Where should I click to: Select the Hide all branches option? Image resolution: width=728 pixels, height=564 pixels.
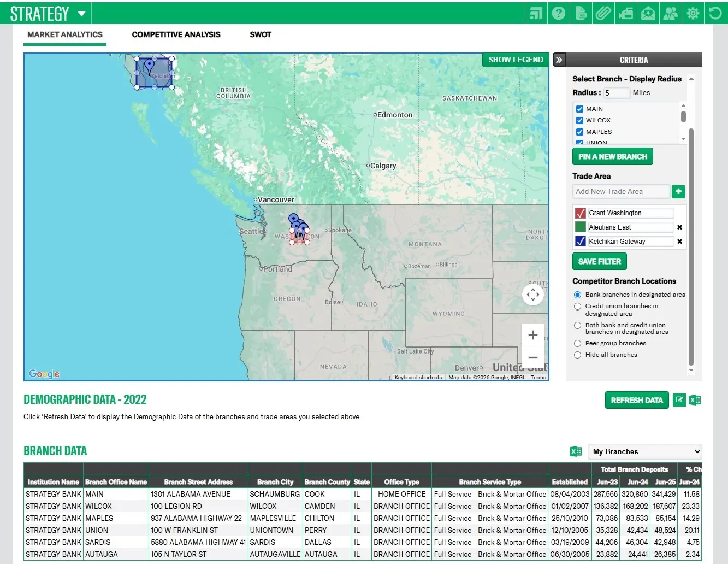(x=577, y=355)
